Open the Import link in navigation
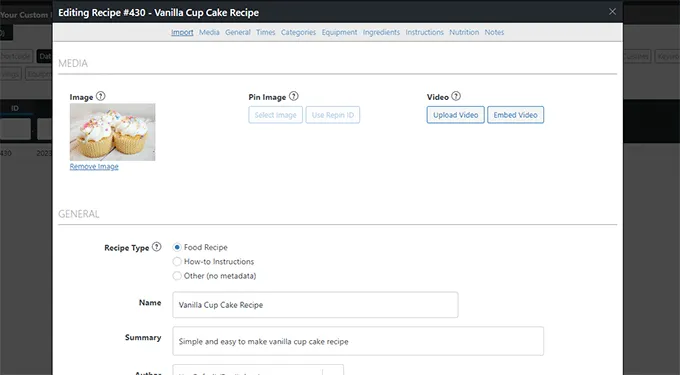Viewport: 680px width, 375px height. click(182, 32)
